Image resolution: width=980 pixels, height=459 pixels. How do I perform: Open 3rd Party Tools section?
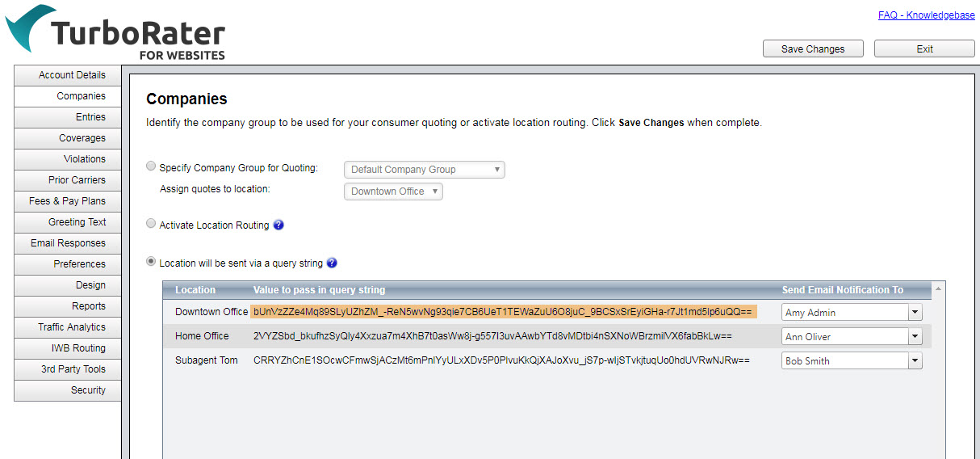pos(68,369)
